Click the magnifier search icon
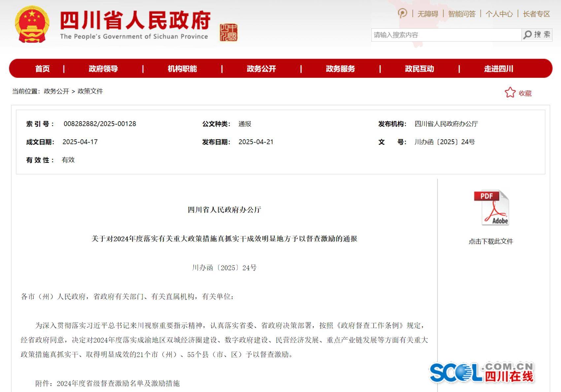Viewport: 561px width, 392px height. pyautogui.click(x=528, y=35)
